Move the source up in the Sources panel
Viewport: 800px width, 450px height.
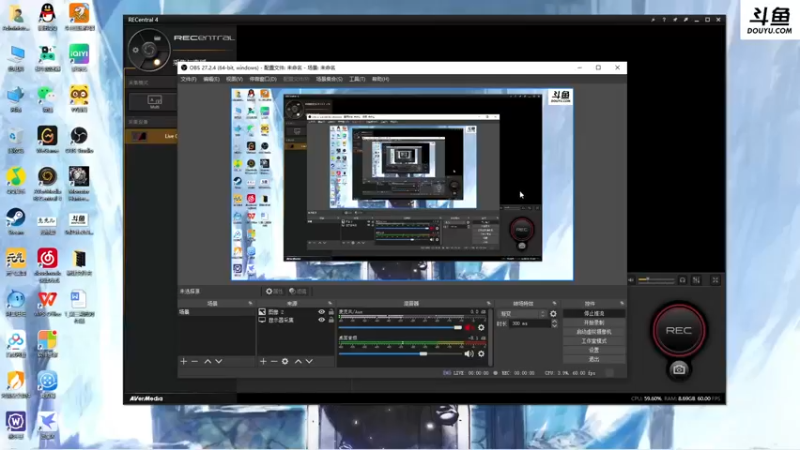click(x=298, y=361)
